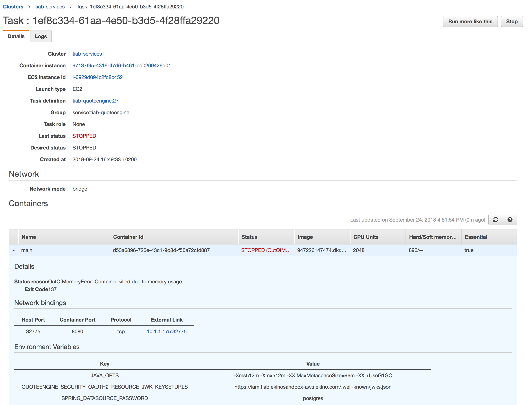This screenshot has height=405, width=532.
Task: Open EC2 instance i-0929d094c2fc8c452
Action: pyautogui.click(x=98, y=77)
